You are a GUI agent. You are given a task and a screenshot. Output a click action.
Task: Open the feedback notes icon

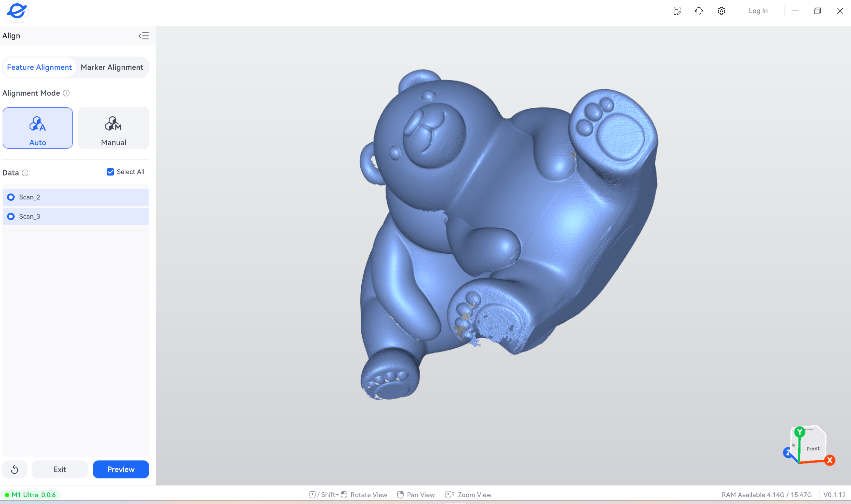(677, 11)
